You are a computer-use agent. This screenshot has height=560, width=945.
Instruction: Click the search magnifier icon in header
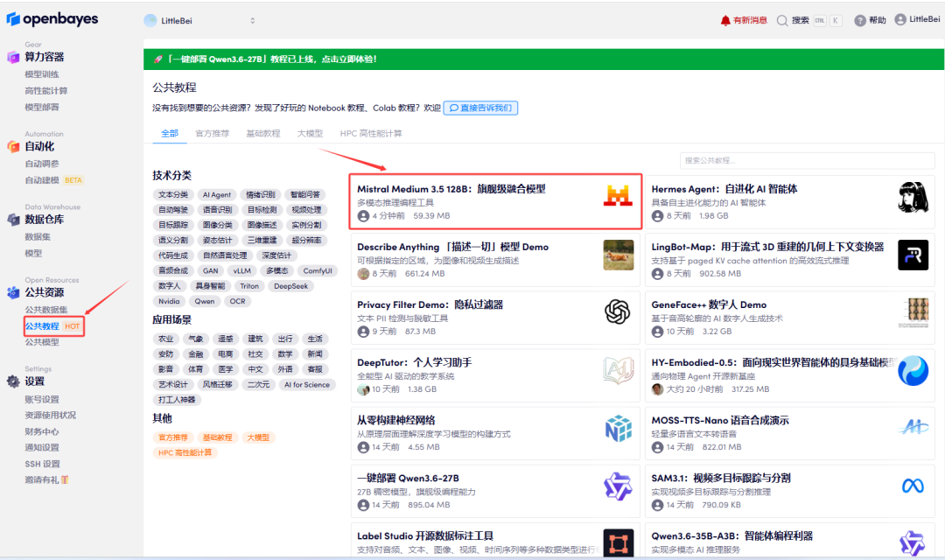tap(782, 20)
